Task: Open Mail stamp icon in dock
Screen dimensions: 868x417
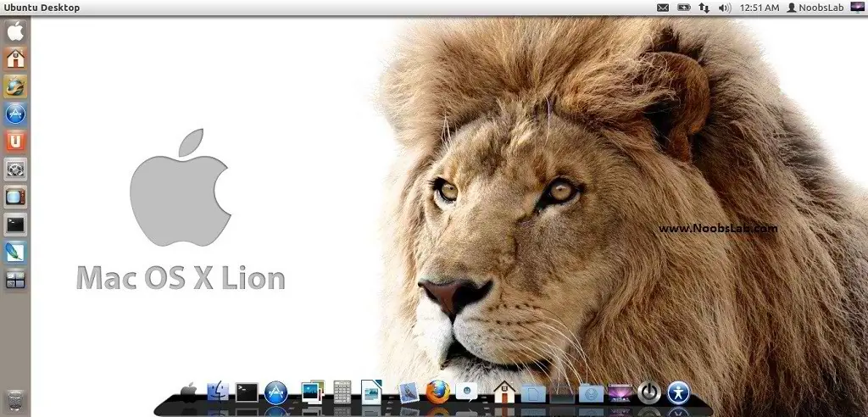Action: click(x=409, y=392)
